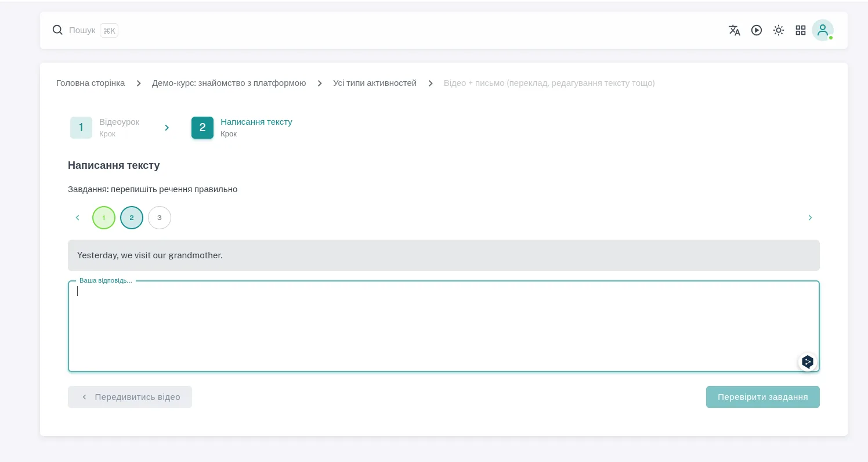Viewport: 868px width, 462px height.
Task: Go to Головна сторінка breadcrumb
Action: coord(91,83)
